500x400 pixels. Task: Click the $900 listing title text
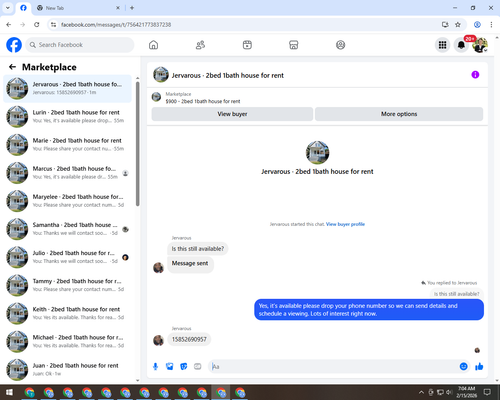(x=203, y=101)
